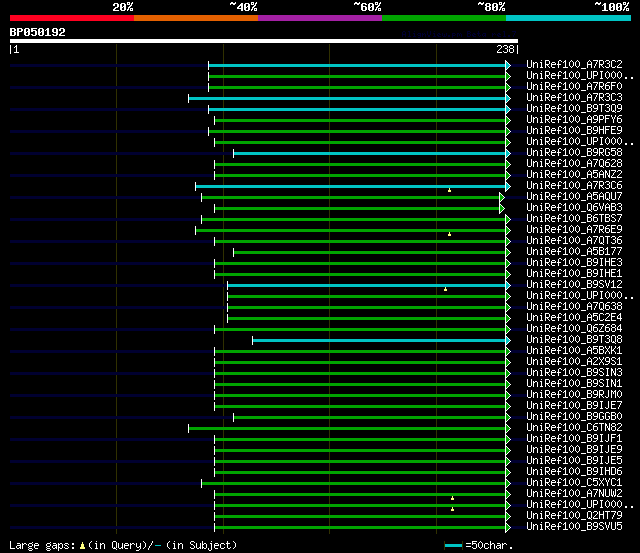The width and height of the screenshot is (640, 553).
Task: Click the cyan alignment bar for B9T3Q8
Action: (x=379, y=341)
